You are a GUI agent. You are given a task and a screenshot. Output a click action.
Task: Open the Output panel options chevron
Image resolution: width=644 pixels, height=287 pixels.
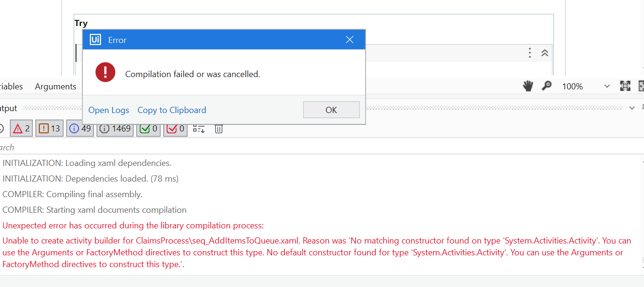[x=632, y=108]
